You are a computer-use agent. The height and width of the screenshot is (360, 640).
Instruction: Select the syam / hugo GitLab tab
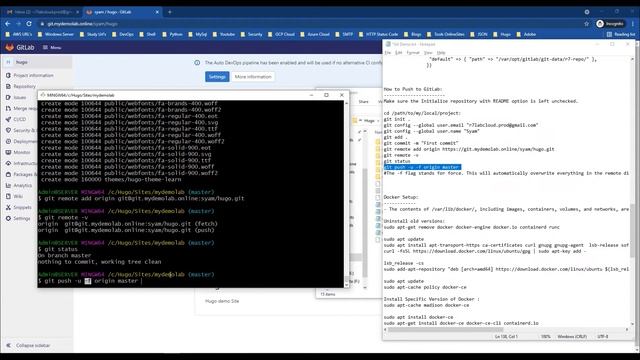coord(122,12)
